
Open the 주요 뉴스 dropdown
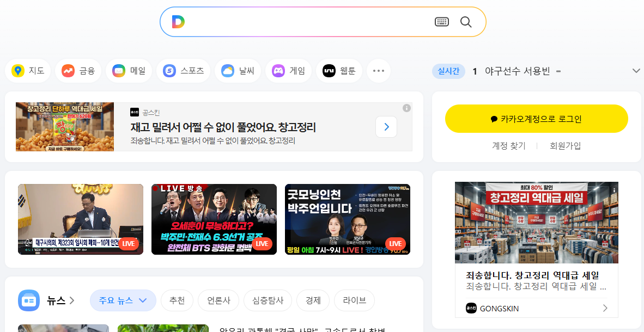click(x=123, y=300)
